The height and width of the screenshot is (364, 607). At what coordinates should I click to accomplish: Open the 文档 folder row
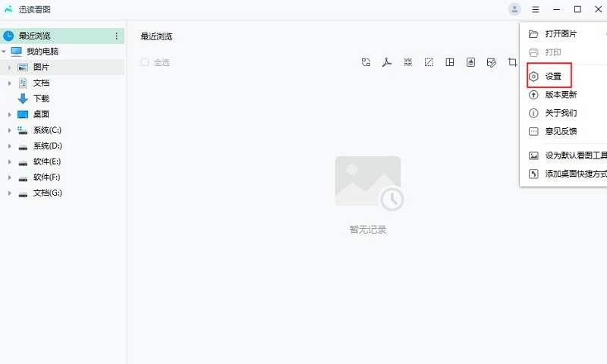[x=62, y=83]
